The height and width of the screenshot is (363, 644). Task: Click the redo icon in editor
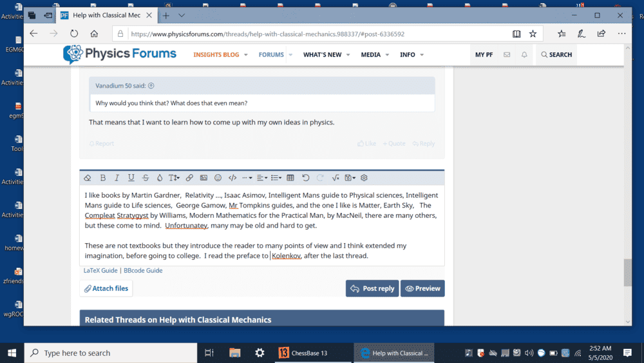click(x=320, y=178)
